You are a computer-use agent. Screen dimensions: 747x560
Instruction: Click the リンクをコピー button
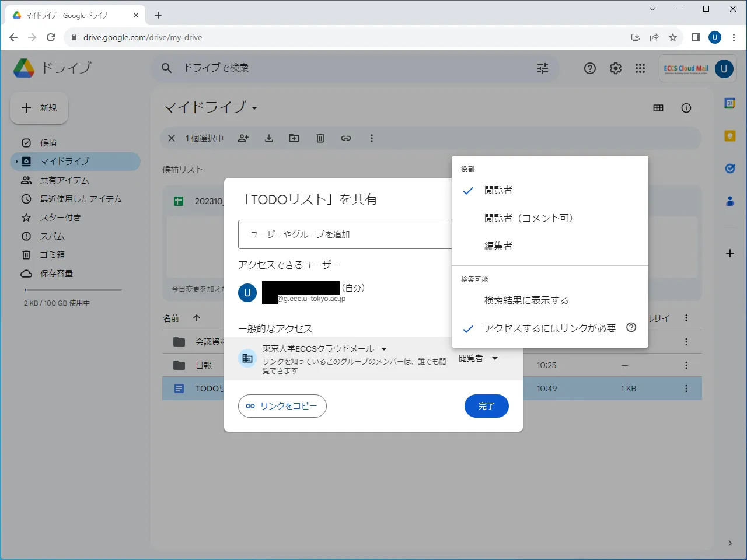tap(282, 406)
